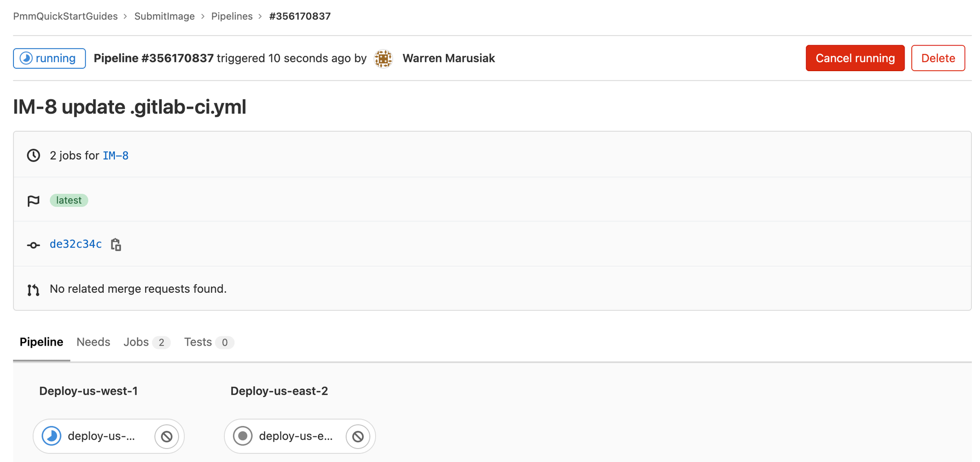The image size is (980, 462).
Task: Cancel the deploy-us-east job via its icon
Action: point(358,437)
